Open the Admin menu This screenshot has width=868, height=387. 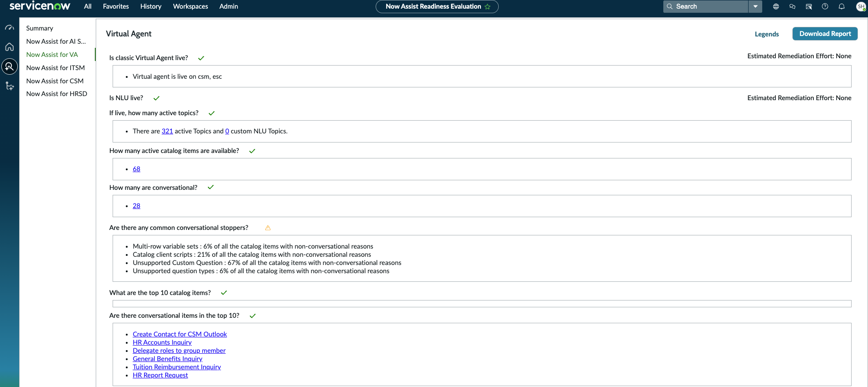[x=229, y=6]
